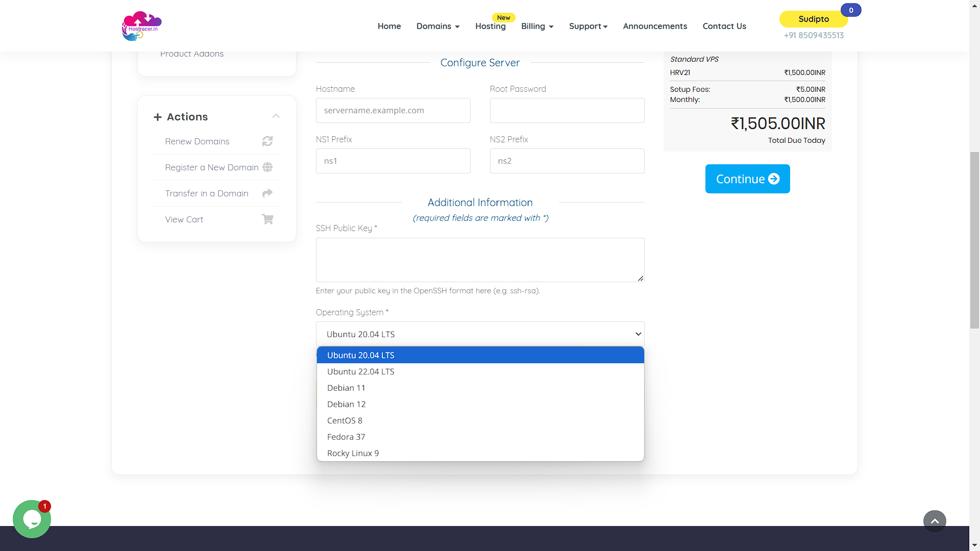Open the Support dropdown menu
980x551 pixels.
588,26
